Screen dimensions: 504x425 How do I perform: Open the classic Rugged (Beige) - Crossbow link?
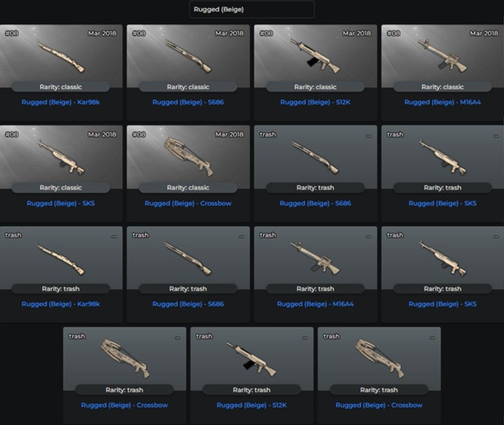tap(188, 203)
